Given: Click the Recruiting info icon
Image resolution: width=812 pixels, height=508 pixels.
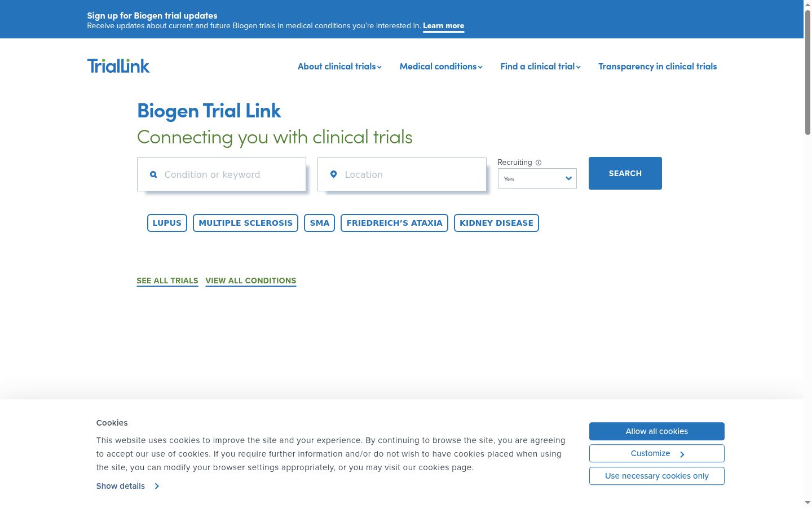Looking at the screenshot, I should (539, 163).
